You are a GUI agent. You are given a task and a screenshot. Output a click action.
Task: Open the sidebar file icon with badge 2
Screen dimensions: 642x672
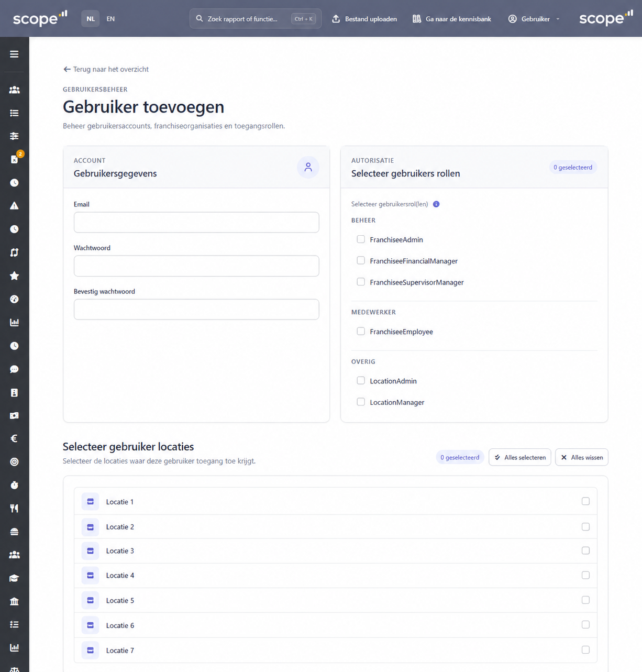(x=14, y=159)
